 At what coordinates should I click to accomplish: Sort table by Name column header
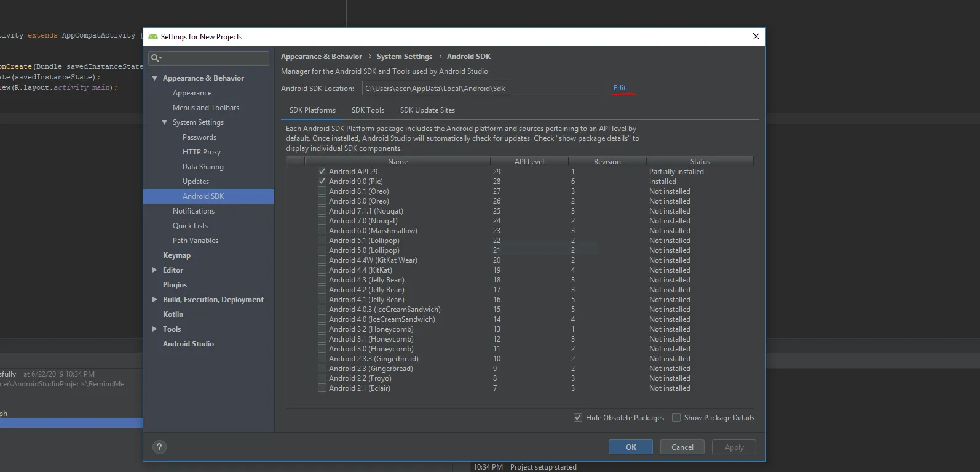398,162
